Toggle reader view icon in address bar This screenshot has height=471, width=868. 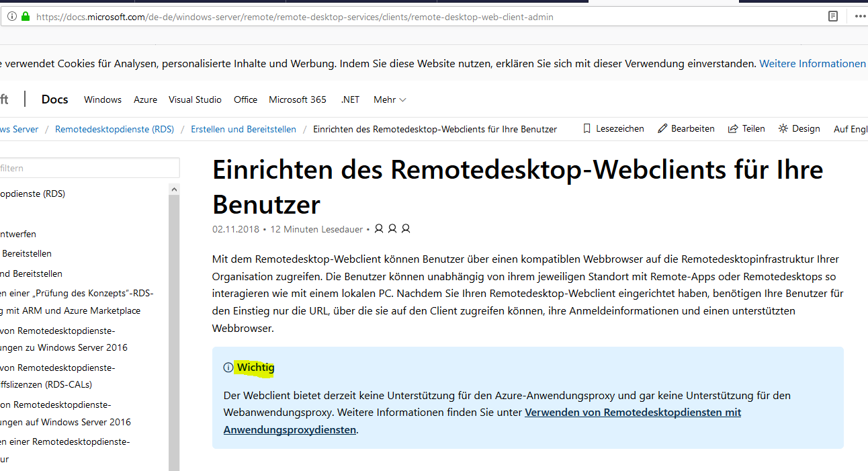833,16
